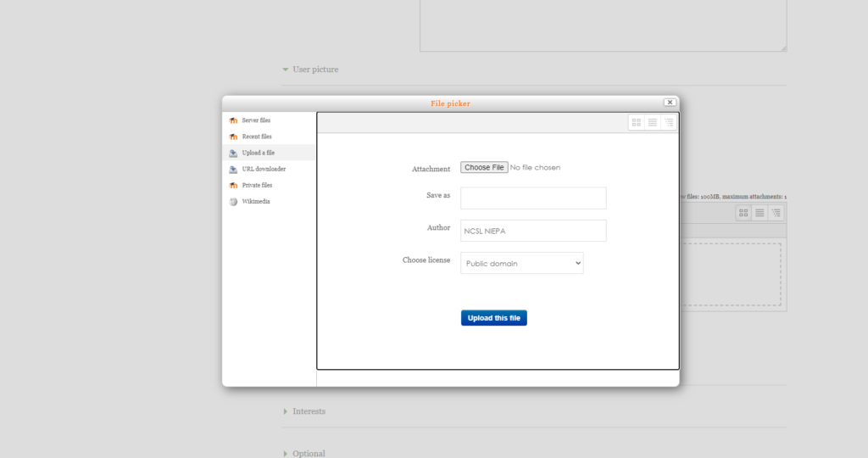Background page: switch file area to tree view

(776, 213)
